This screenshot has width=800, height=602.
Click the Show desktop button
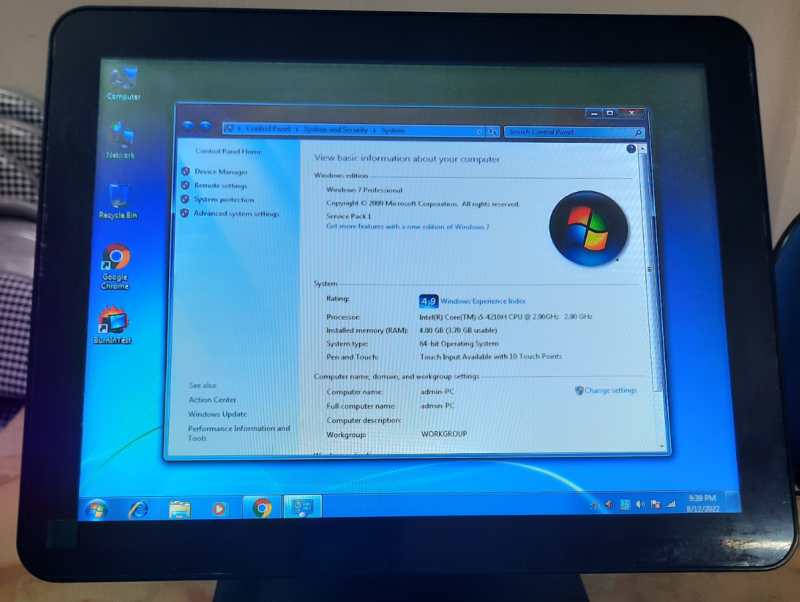733,503
